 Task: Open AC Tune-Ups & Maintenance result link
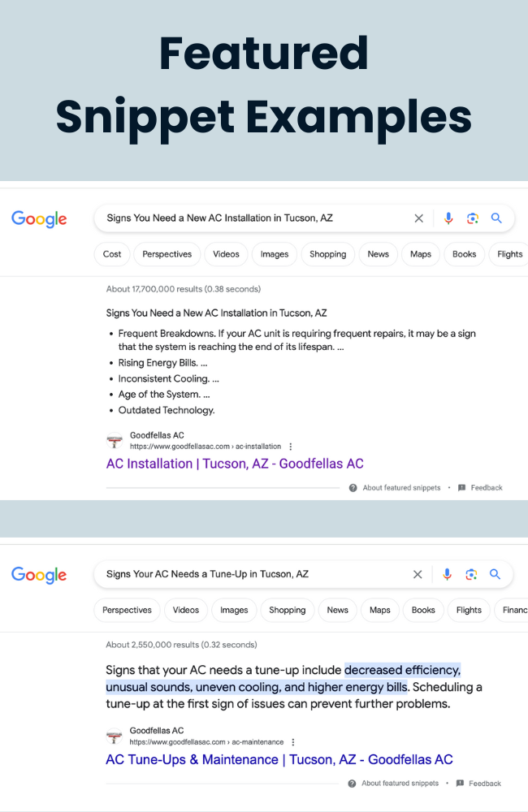coord(279,760)
